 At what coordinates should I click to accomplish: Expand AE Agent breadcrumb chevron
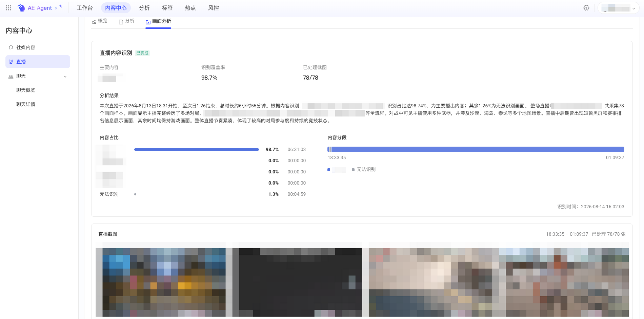pos(56,8)
